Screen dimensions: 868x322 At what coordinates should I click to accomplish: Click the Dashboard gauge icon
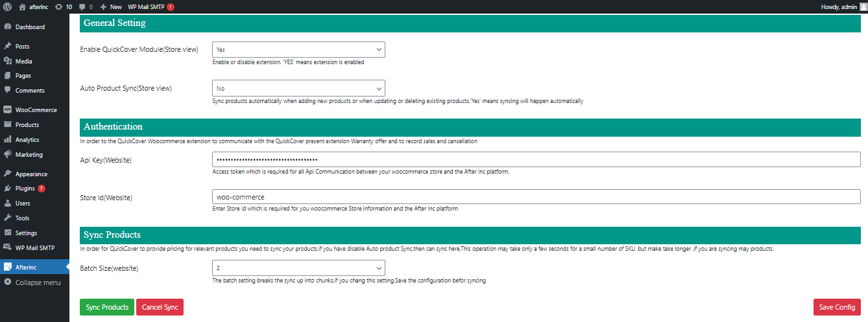point(8,27)
